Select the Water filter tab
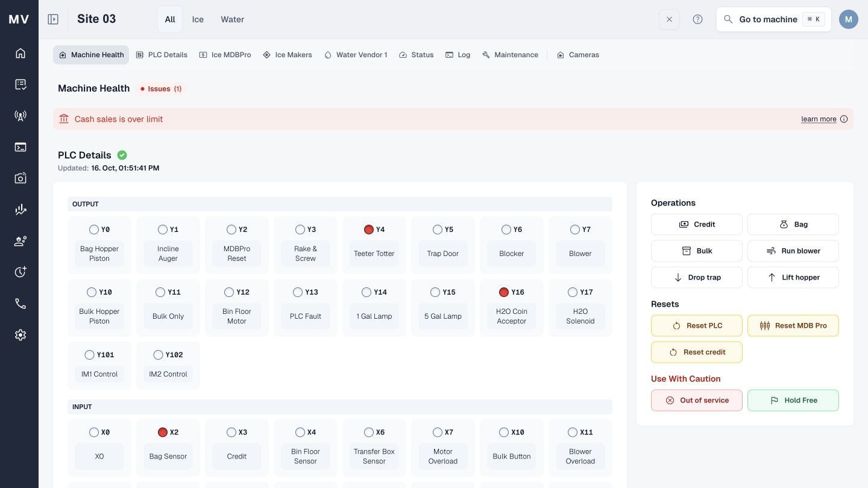 [232, 19]
